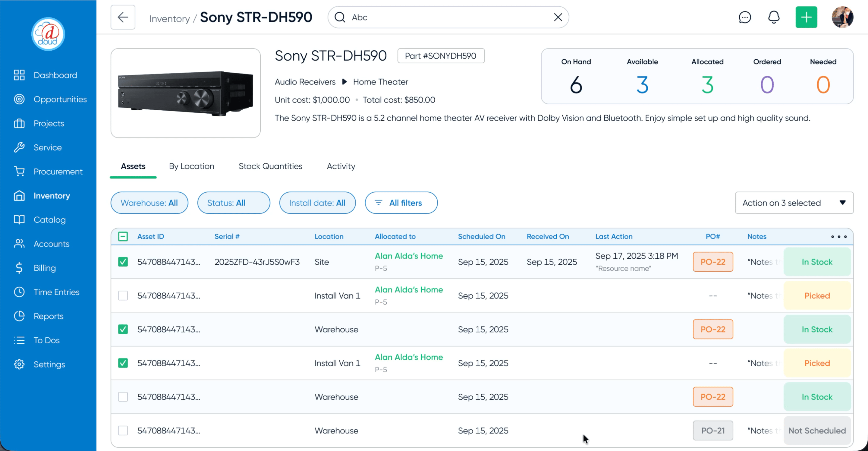Viewport: 868px width, 451px height.
Task: Open Procurement from the sidebar cart icon
Action: [19, 172]
